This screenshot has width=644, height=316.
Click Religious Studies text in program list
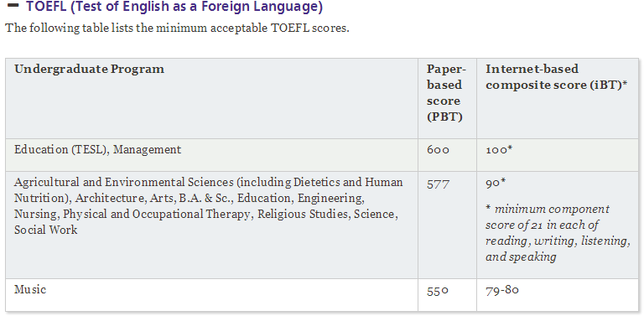point(302,215)
